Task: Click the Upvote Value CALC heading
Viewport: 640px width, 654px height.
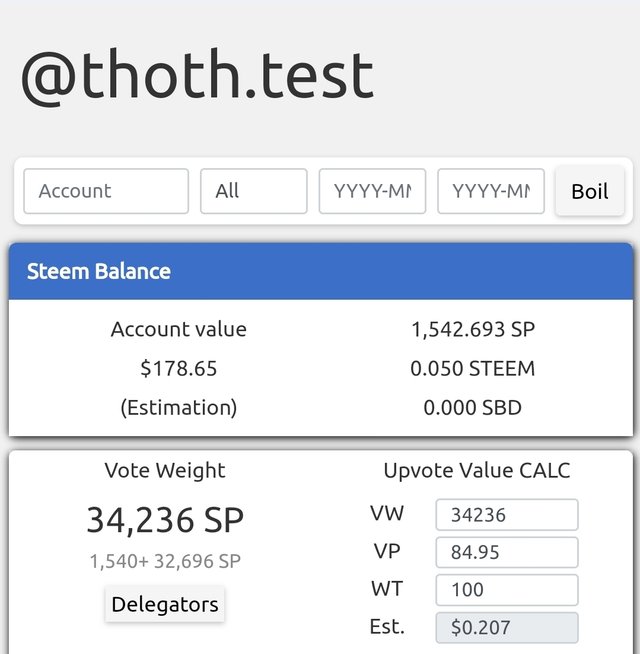Action: [x=477, y=471]
